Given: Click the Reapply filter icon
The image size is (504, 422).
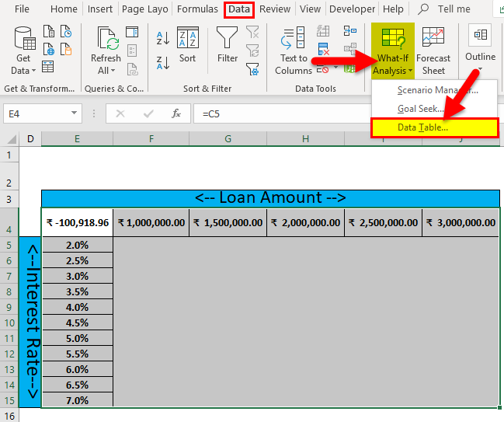Looking at the screenshot, I should click(x=252, y=51).
